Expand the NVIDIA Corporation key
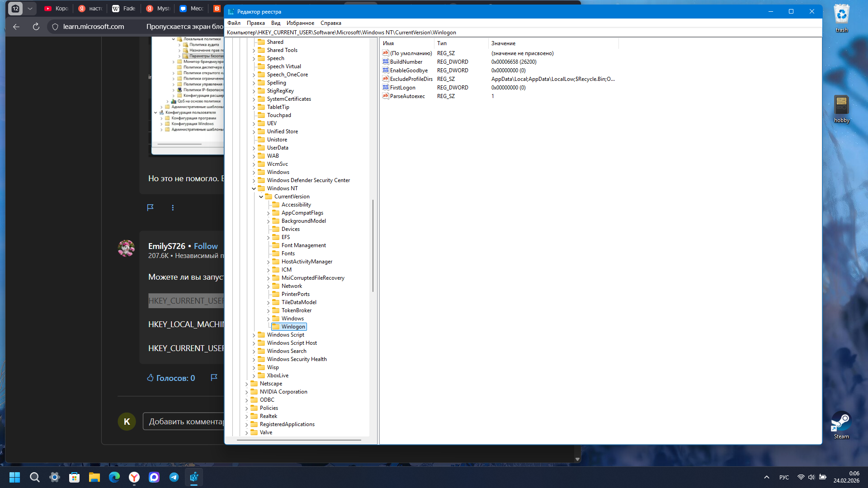This screenshot has width=868, height=488. [x=246, y=392]
